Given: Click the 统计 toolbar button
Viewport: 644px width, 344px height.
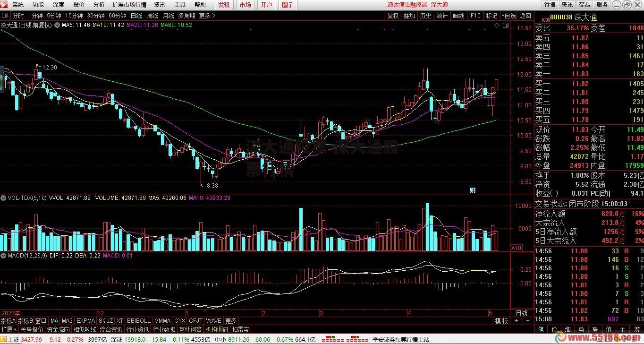Looking at the screenshot, I should (442, 16).
